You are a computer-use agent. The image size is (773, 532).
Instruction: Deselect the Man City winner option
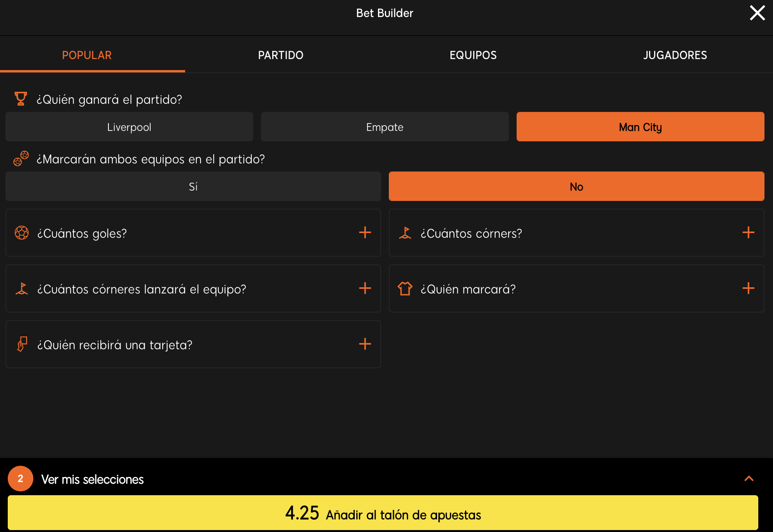click(x=640, y=127)
